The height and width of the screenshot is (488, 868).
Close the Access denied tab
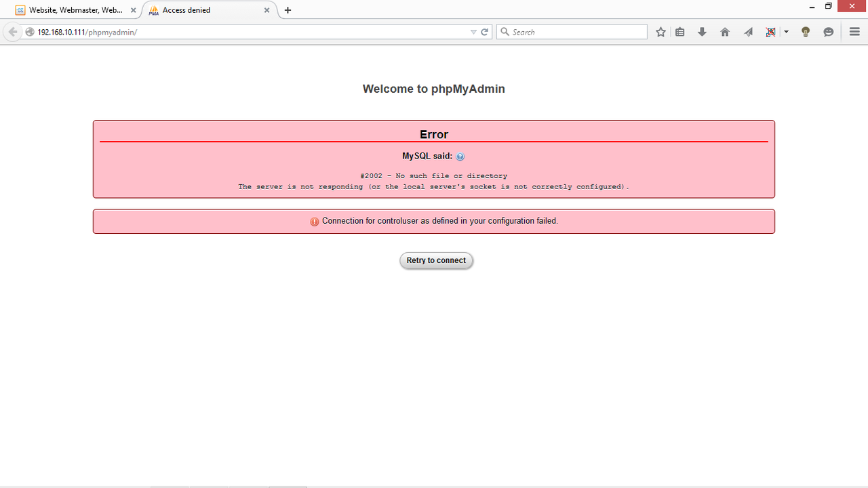(x=267, y=10)
